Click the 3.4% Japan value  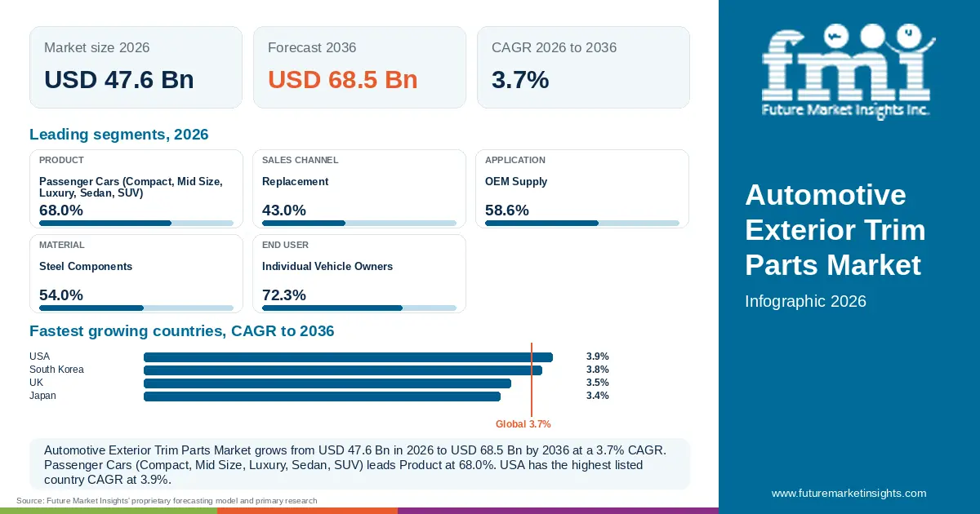598,396
